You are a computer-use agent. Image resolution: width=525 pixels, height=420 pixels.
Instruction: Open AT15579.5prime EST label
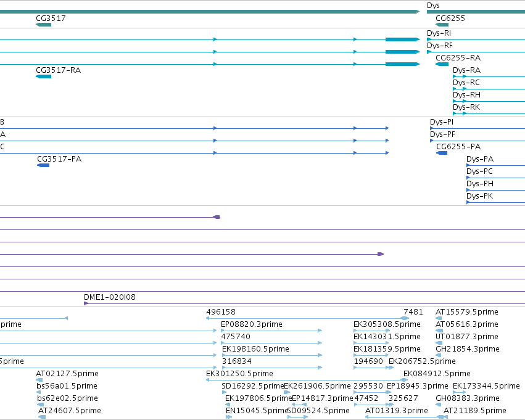467,312
